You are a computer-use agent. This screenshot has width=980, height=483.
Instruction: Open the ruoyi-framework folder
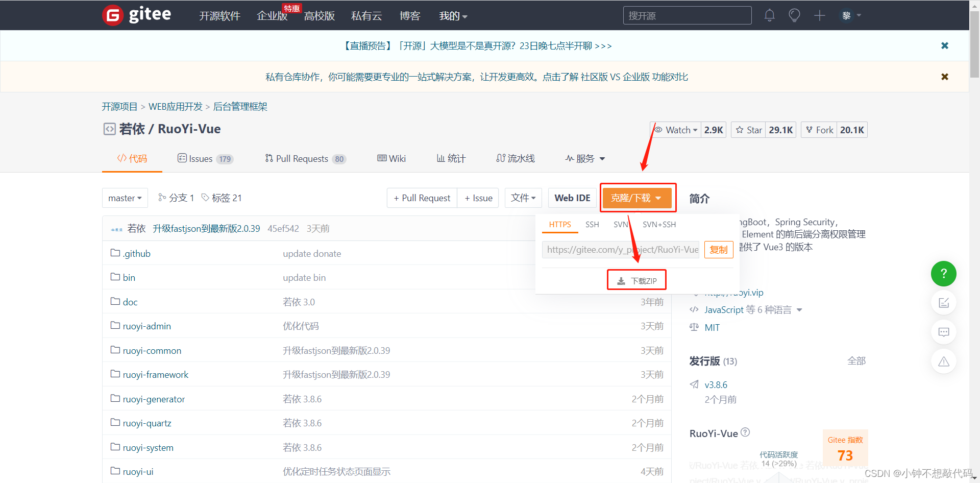[156, 374]
